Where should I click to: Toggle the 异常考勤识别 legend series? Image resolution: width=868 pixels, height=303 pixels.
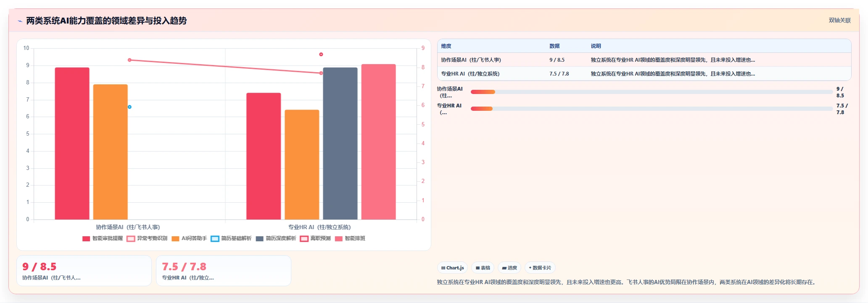(x=147, y=238)
